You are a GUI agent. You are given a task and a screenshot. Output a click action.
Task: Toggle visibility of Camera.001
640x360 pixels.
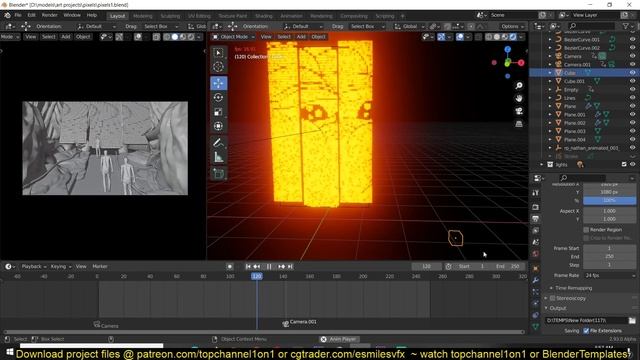tap(632, 64)
